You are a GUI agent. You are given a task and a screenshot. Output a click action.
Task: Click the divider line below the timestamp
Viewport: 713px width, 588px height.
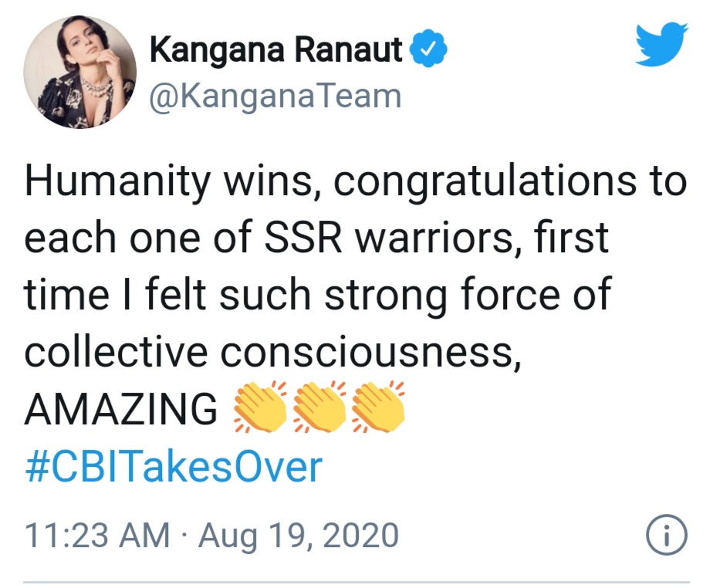pos(356,582)
